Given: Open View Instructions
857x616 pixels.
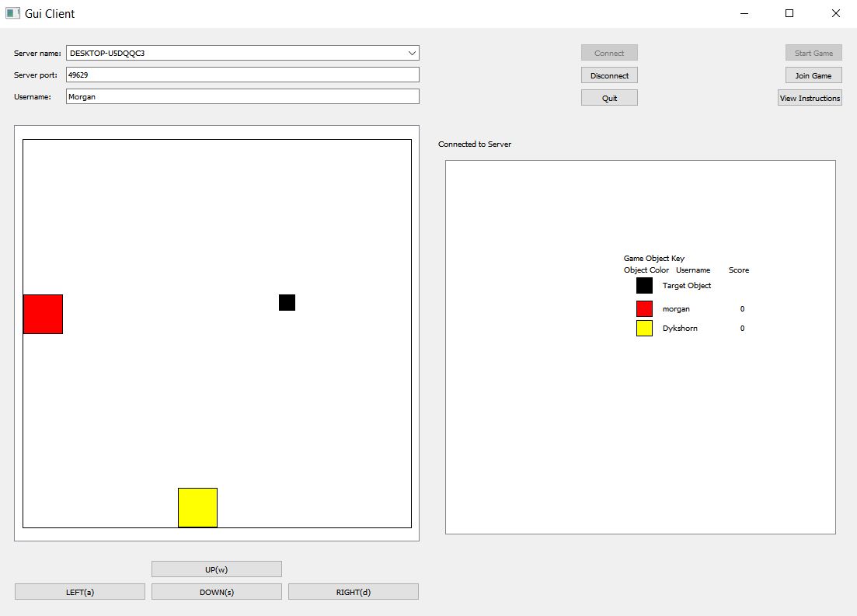Looking at the screenshot, I should (810, 98).
